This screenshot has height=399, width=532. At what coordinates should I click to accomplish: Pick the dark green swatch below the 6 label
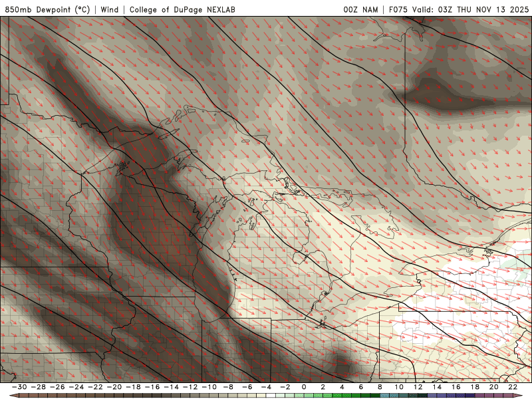pos(365,396)
